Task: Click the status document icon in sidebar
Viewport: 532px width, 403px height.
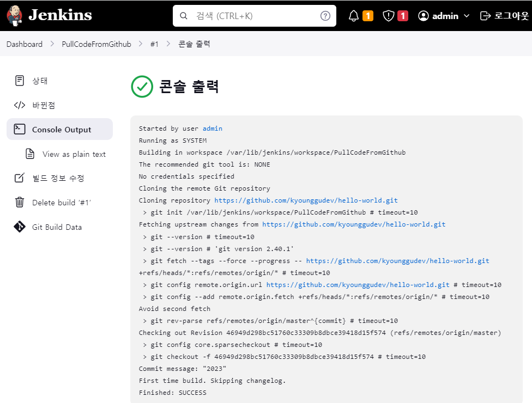Action: (x=19, y=81)
